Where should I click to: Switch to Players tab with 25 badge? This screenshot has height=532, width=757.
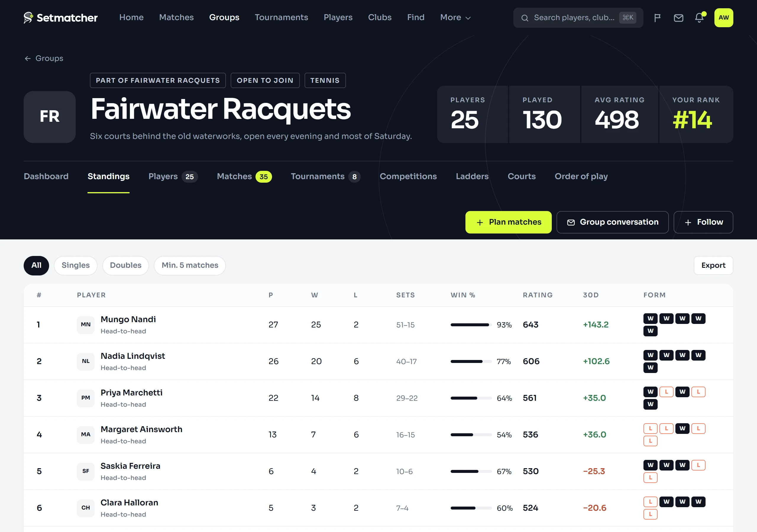point(173,176)
